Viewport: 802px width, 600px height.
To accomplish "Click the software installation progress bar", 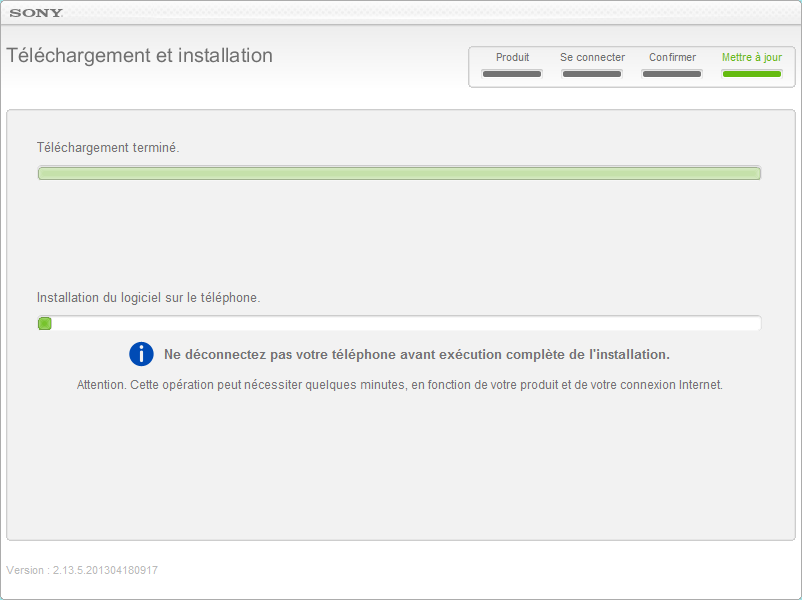I will [399, 323].
